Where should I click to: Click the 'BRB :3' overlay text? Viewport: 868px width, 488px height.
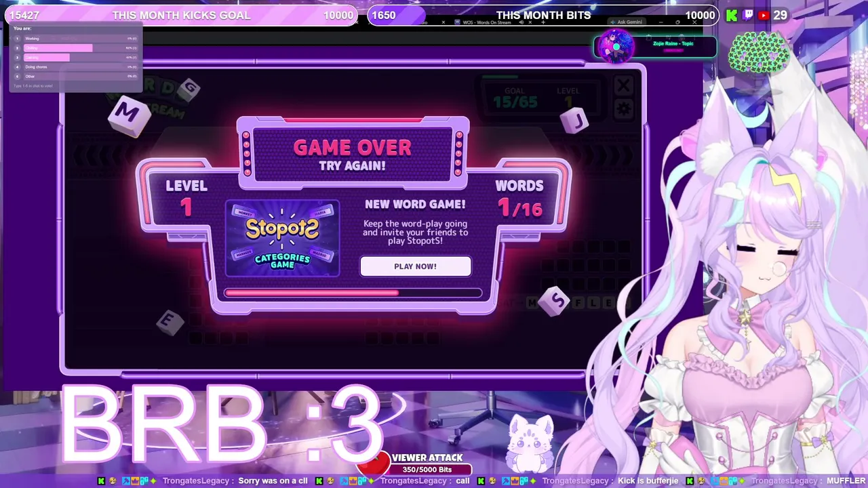(x=222, y=424)
